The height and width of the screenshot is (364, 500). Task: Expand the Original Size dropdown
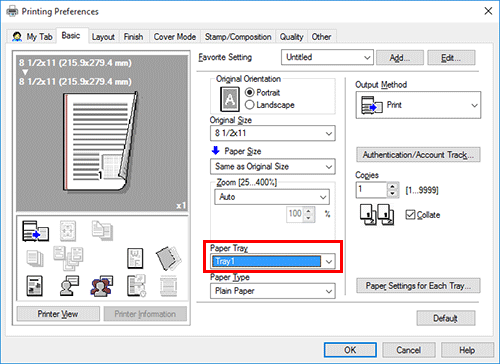coord(273,133)
